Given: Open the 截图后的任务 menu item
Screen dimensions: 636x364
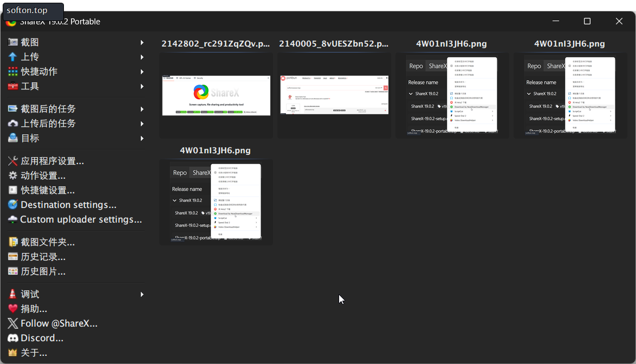Looking at the screenshot, I should pos(76,109).
